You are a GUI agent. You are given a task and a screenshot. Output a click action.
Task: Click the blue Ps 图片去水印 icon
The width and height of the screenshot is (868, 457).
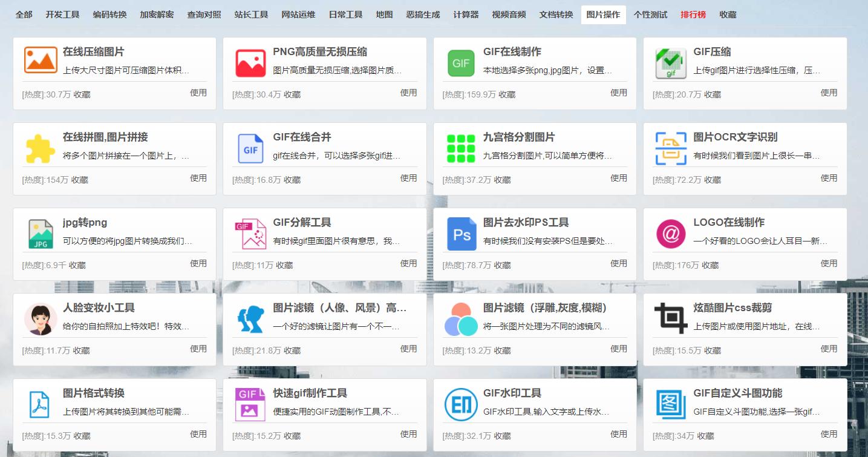(461, 234)
